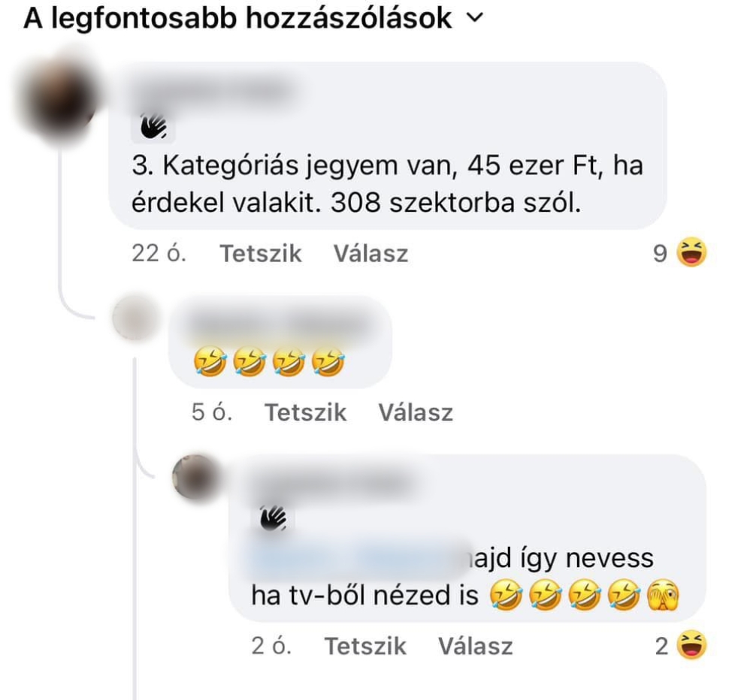Click the 5 ó. comment timestamp
The height and width of the screenshot is (700, 729).
click(211, 412)
